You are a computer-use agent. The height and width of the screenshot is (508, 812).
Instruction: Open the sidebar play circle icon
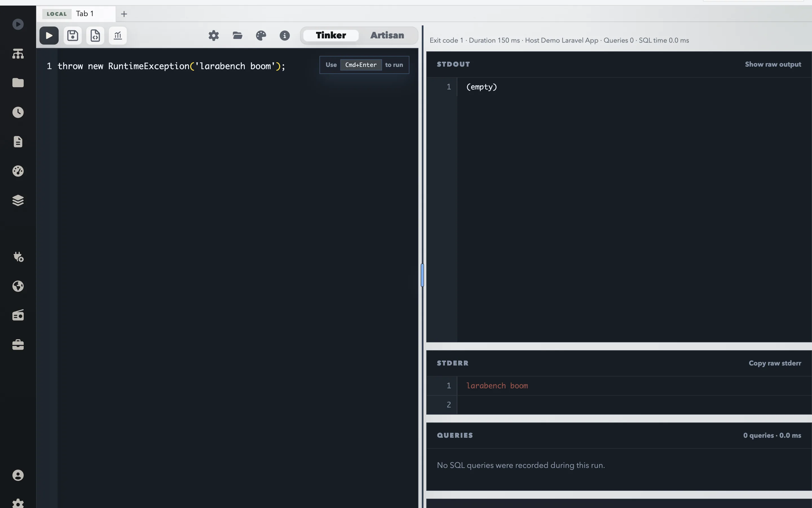(x=18, y=24)
